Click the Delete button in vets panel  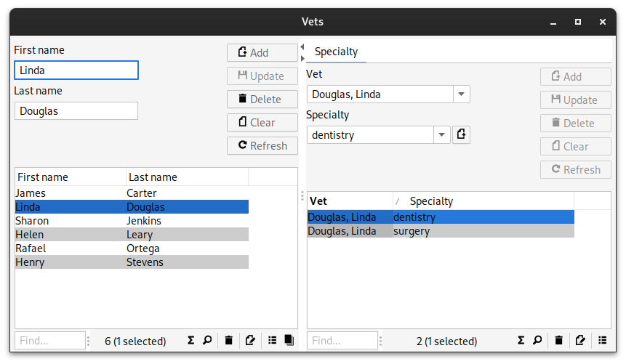click(x=262, y=100)
